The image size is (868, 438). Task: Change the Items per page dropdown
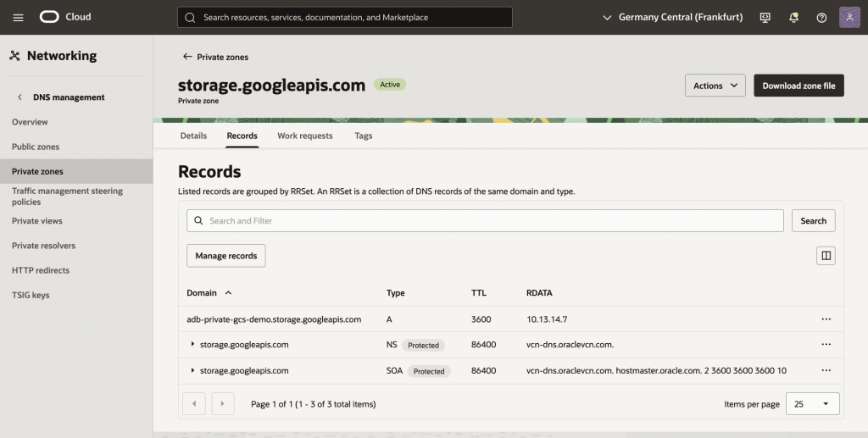tap(812, 404)
